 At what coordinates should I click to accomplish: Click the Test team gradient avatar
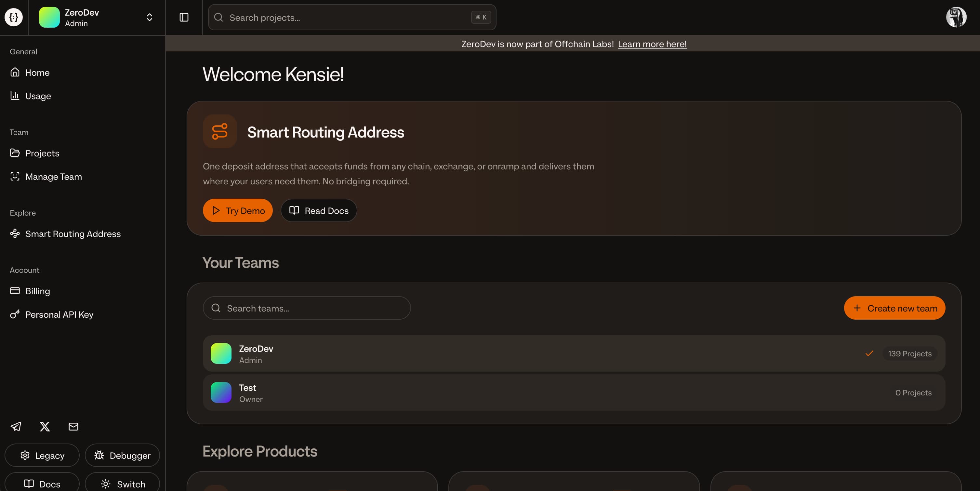[x=221, y=392]
